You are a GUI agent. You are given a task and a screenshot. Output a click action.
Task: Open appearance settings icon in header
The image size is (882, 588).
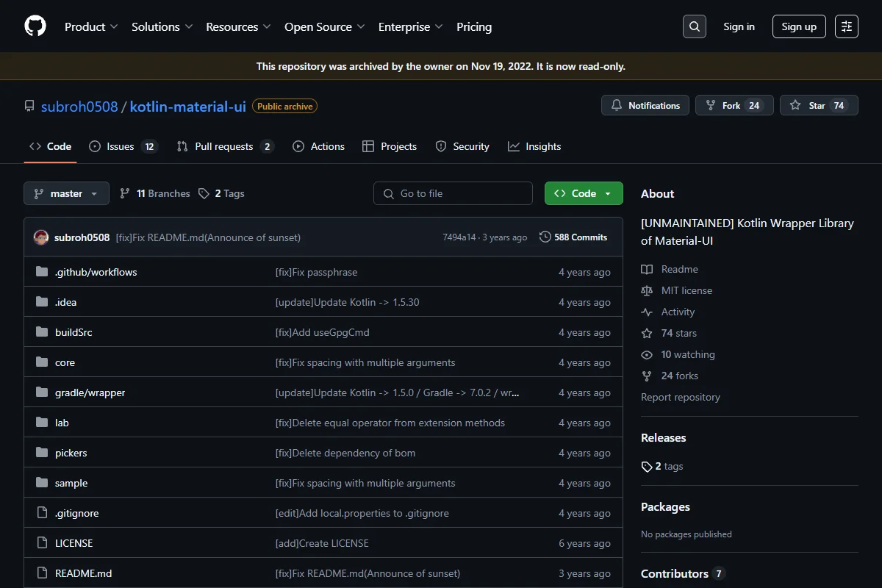click(x=847, y=26)
